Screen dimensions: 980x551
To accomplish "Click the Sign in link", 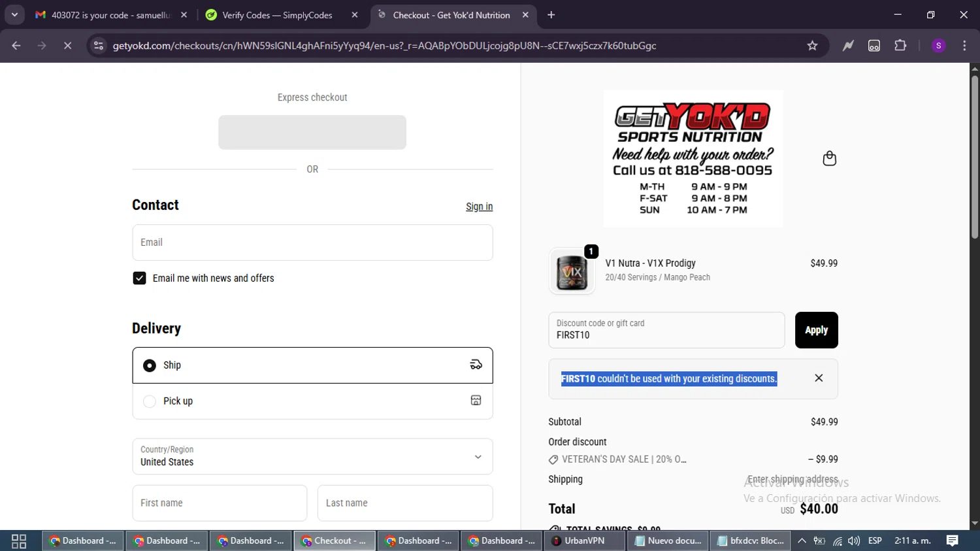I will [479, 207].
